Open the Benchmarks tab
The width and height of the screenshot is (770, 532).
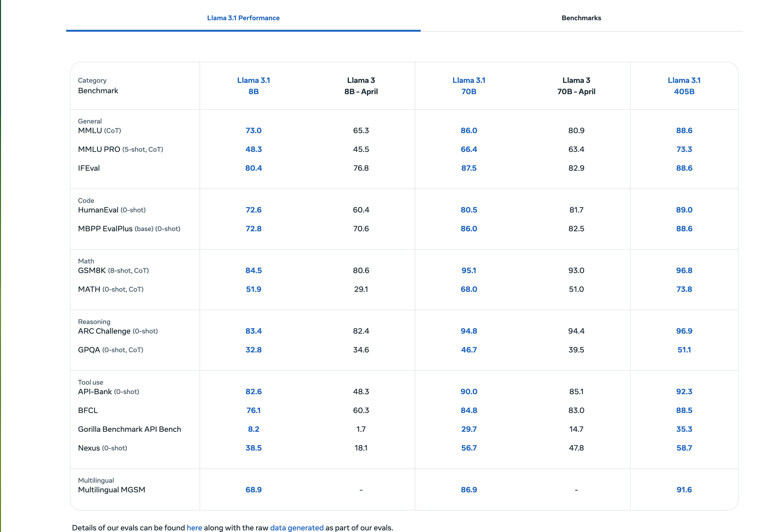click(x=581, y=18)
